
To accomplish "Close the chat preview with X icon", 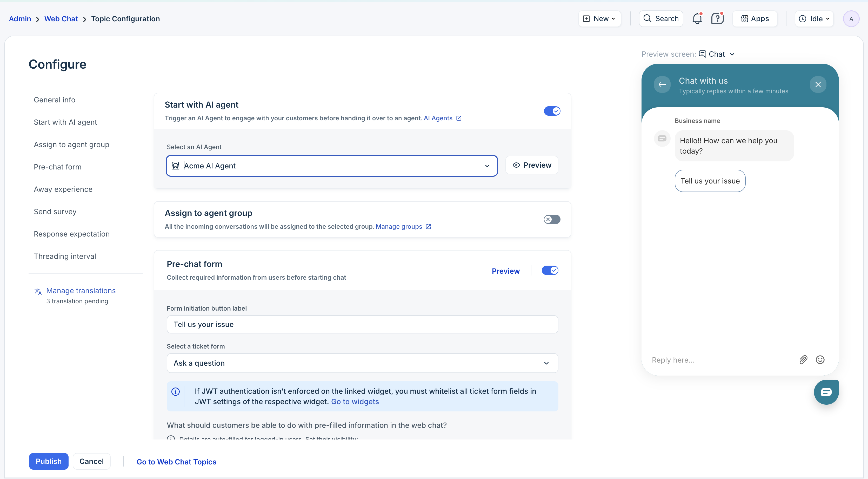I will pyautogui.click(x=818, y=85).
